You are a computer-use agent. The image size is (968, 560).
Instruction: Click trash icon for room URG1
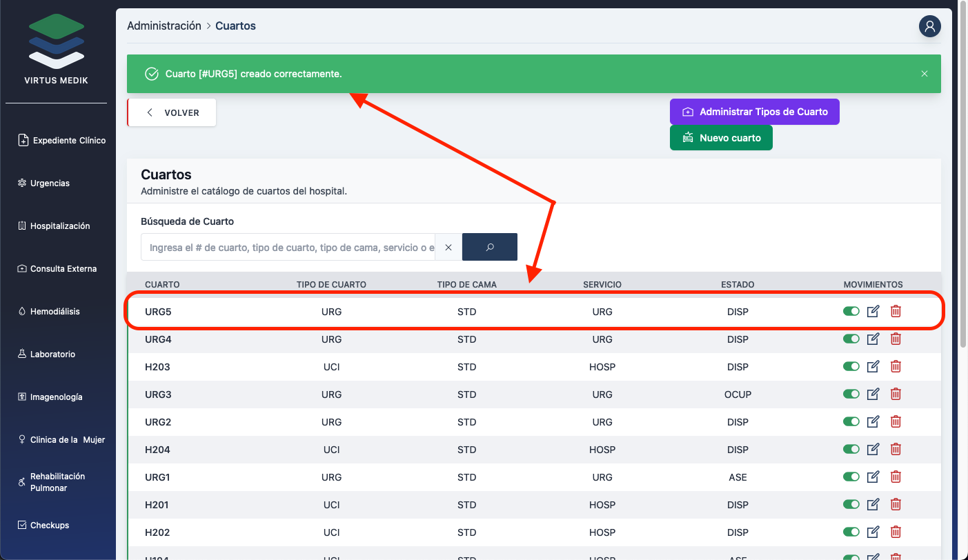coord(896,477)
